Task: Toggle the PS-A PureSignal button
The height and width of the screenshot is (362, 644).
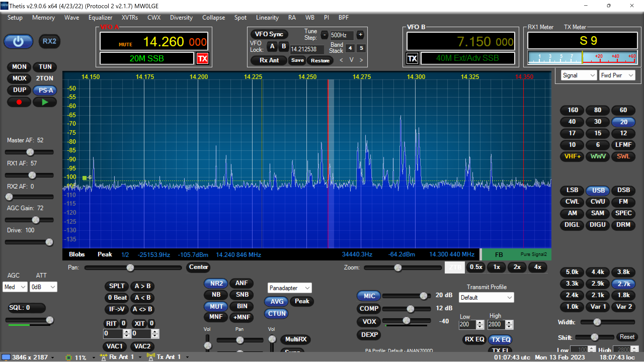Action: 45,90
